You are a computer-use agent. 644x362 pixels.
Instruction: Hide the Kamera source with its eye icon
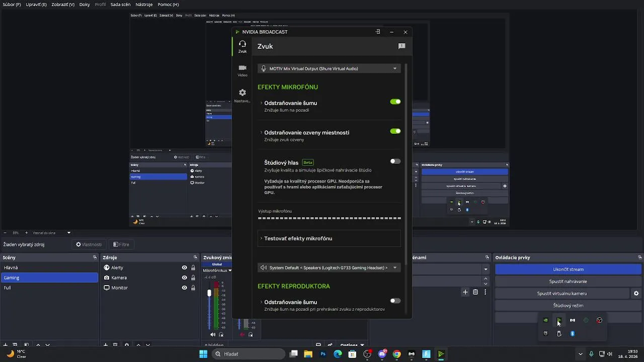tap(185, 278)
